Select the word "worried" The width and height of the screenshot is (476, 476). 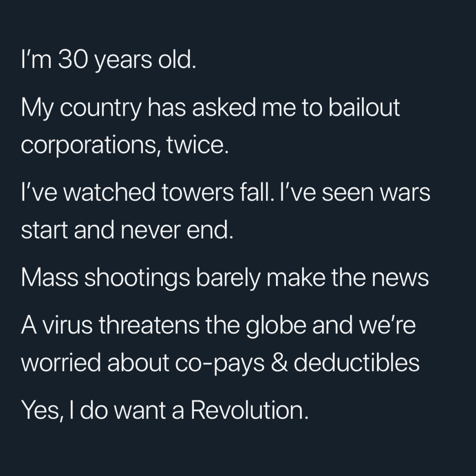pos(61,362)
